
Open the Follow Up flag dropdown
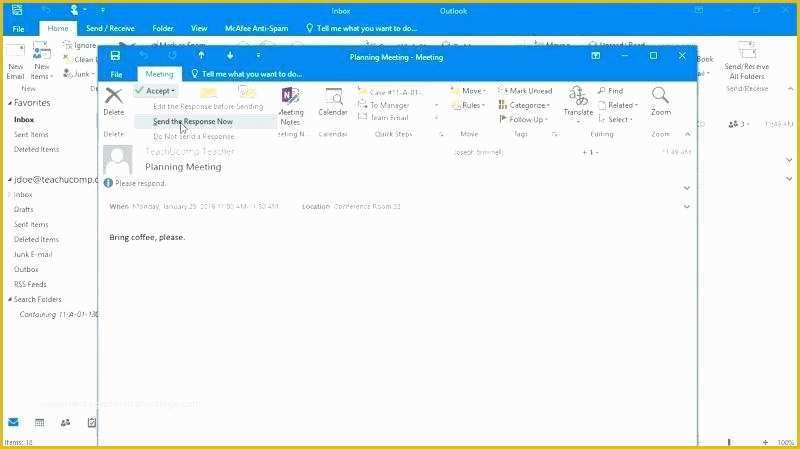point(523,119)
